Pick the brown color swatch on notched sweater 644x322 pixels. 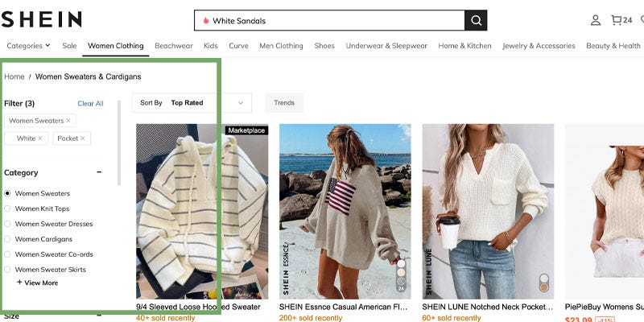pos(544,287)
